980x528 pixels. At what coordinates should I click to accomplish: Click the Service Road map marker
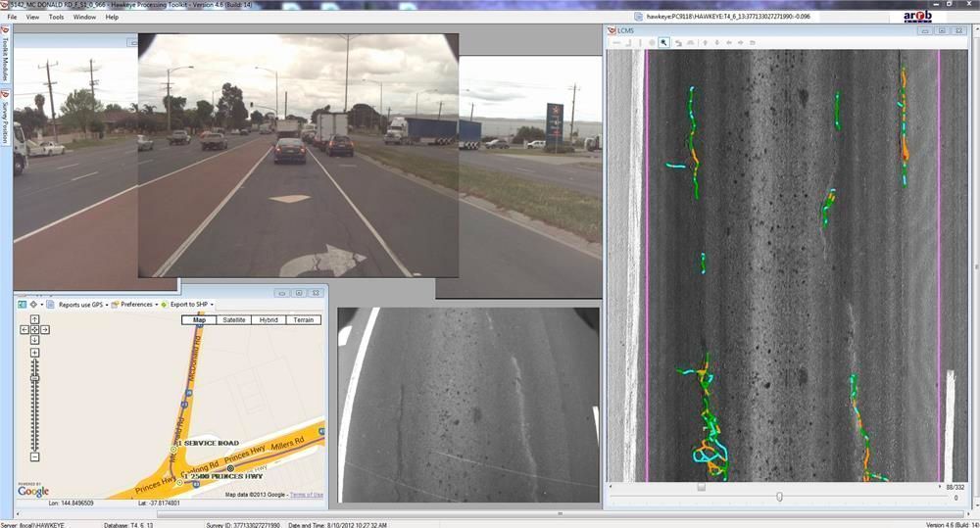[173, 450]
